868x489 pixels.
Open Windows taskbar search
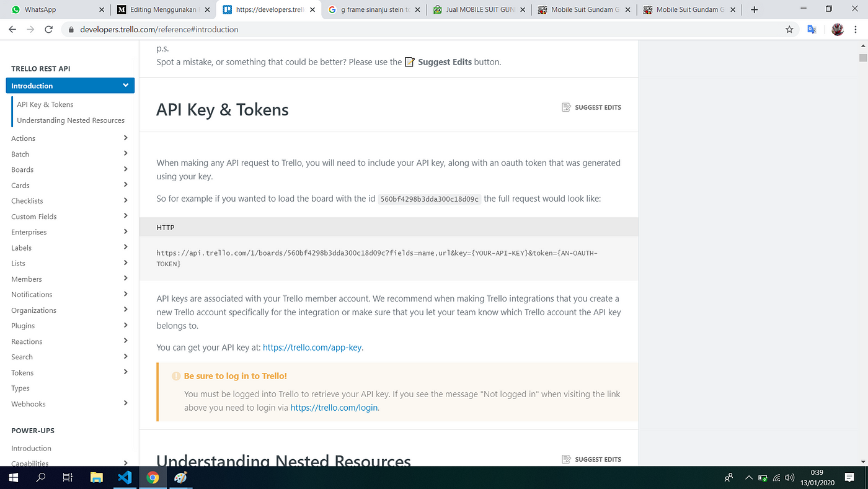pos(41,478)
